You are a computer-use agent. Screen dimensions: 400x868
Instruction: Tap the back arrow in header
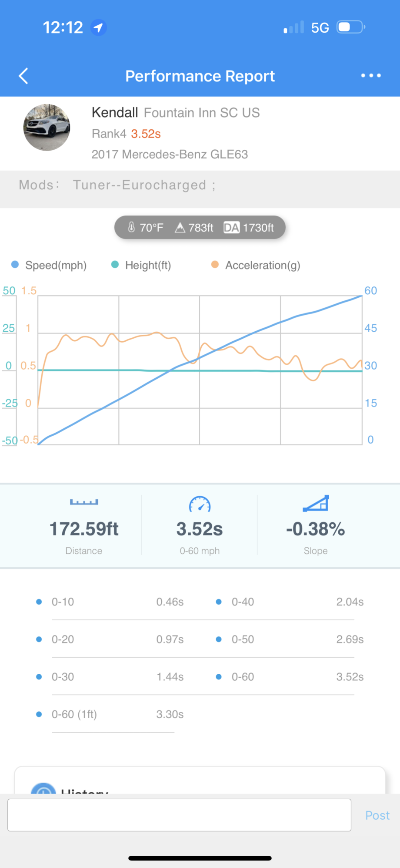point(23,76)
